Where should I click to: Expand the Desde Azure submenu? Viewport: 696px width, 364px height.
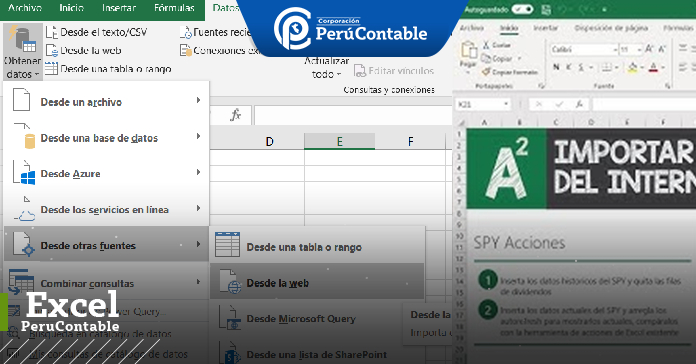(107, 173)
